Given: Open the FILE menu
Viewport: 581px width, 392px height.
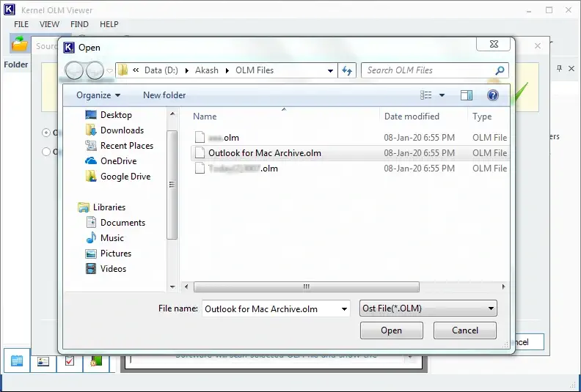Looking at the screenshot, I should coord(21,24).
